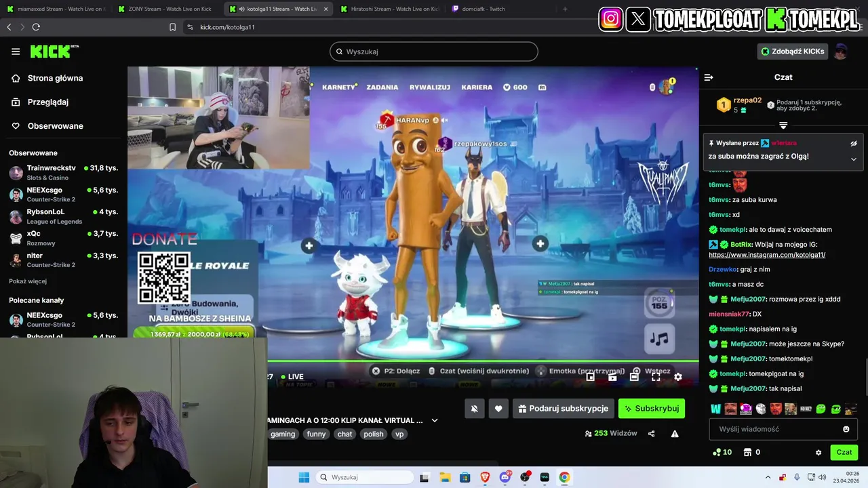Click the Zdobądź KICKs button
868x488 pixels.
(x=793, y=52)
